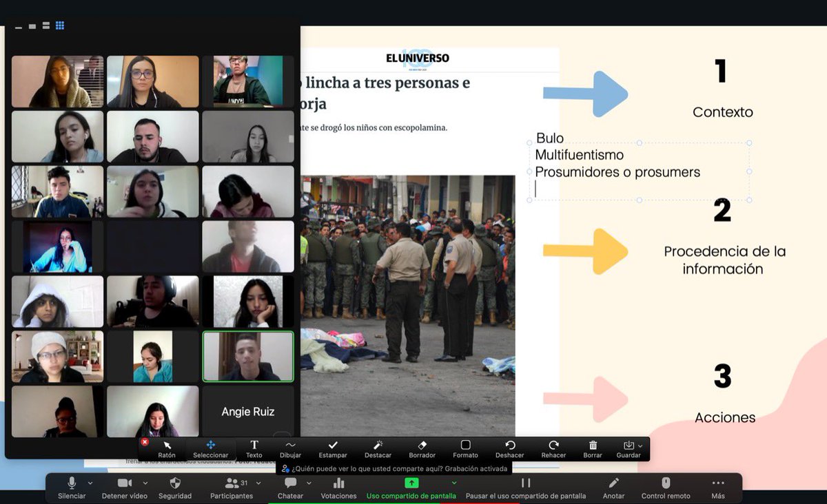Image resolution: width=827 pixels, height=504 pixels.
Task: Select the Estampar stamp tool
Action: 333,449
